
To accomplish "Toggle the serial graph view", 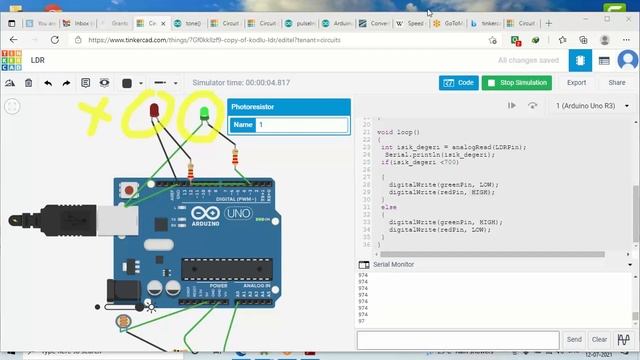I will click(624, 340).
